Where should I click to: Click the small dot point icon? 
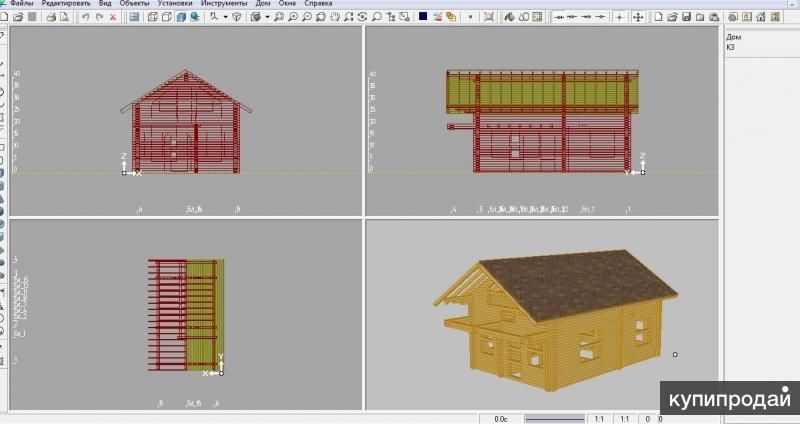tap(470, 17)
